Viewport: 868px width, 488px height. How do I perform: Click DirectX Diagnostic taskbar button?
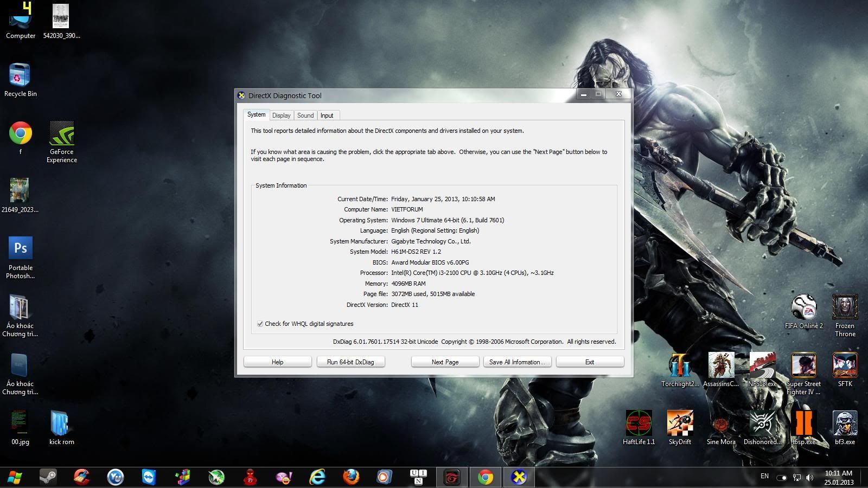[x=519, y=477]
